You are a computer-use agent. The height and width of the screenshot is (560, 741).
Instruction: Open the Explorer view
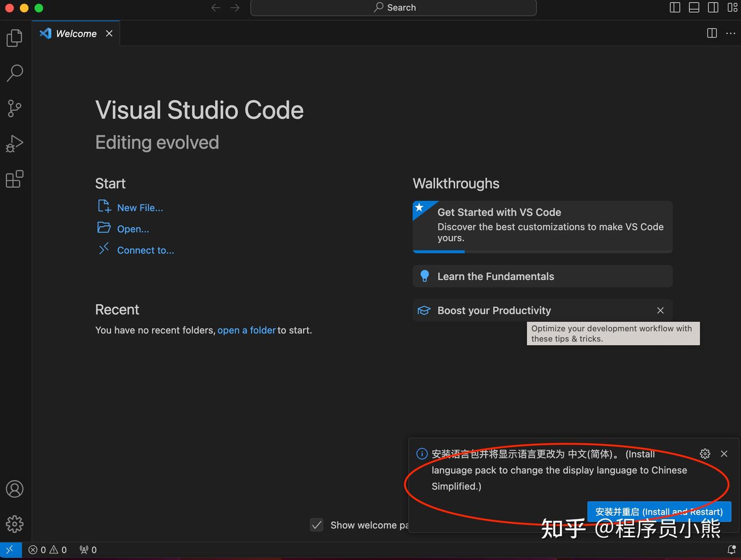click(14, 37)
